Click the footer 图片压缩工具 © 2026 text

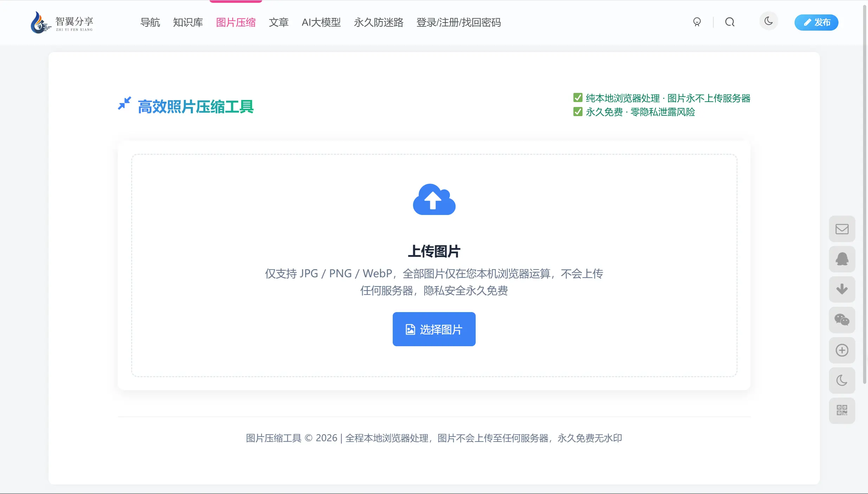[x=291, y=438]
